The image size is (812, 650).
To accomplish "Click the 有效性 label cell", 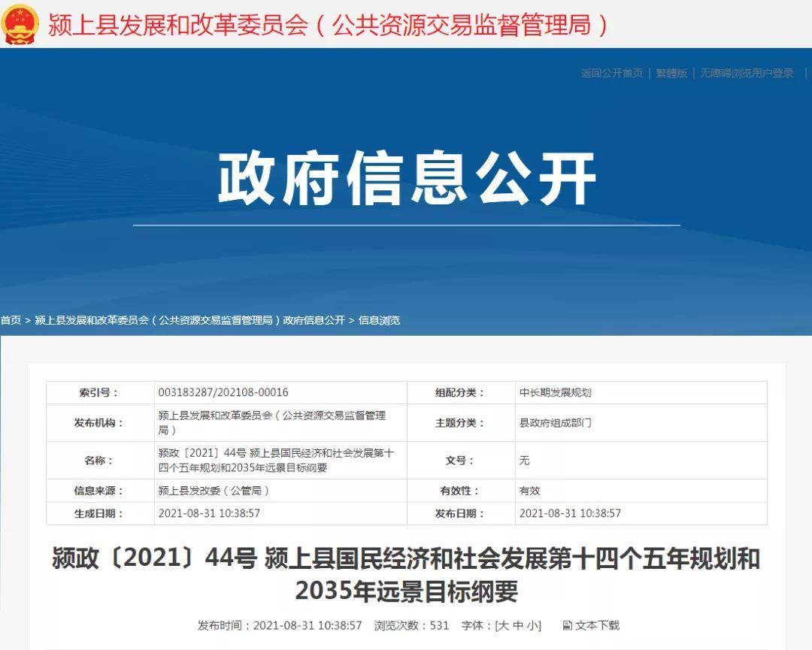I will tap(461, 491).
